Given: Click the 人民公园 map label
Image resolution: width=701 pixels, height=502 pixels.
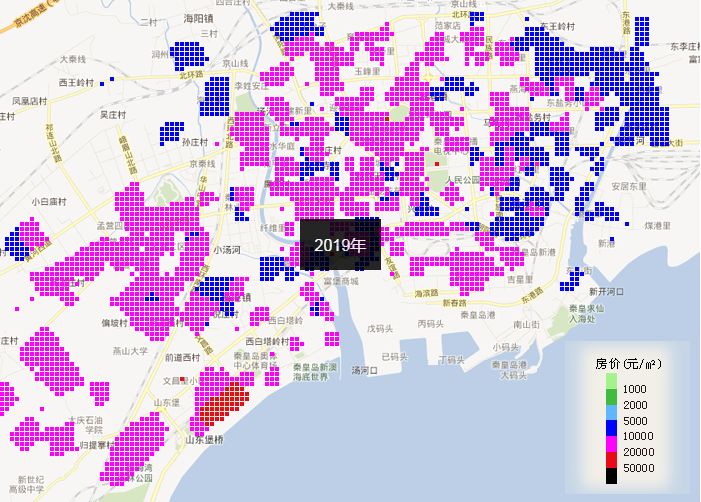Looking at the screenshot, I should click(462, 180).
